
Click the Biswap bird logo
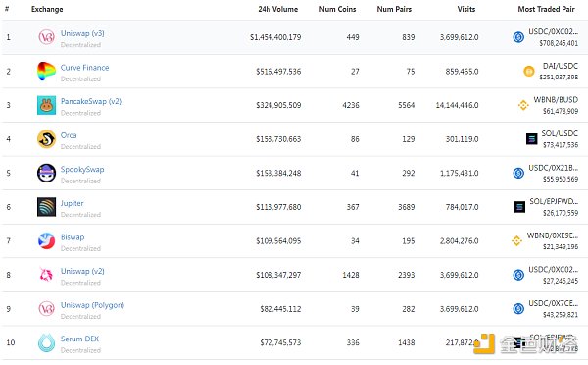[46, 241]
